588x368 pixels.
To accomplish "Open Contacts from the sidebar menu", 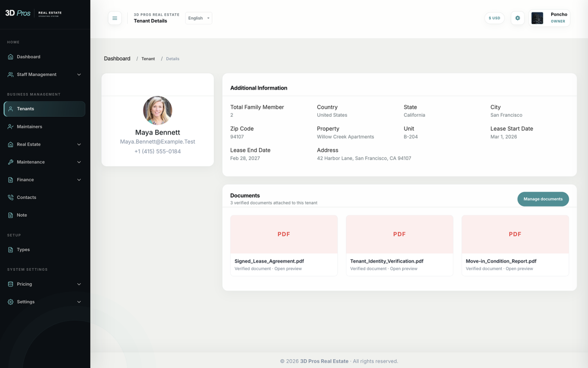I will 45,197.
